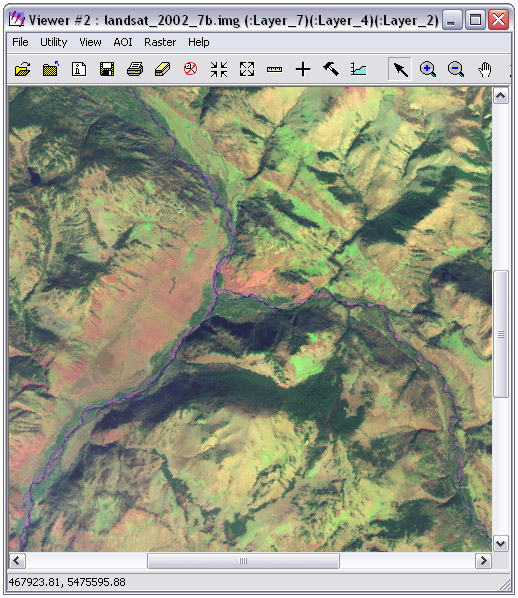This screenshot has width=518, height=598.
Task: Click the Open Layer folder icon
Action: click(23, 69)
